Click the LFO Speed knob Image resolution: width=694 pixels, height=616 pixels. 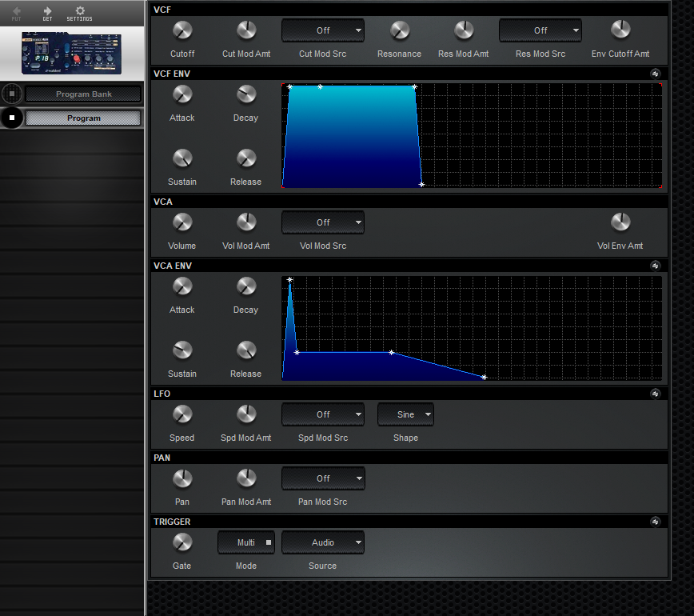point(182,414)
